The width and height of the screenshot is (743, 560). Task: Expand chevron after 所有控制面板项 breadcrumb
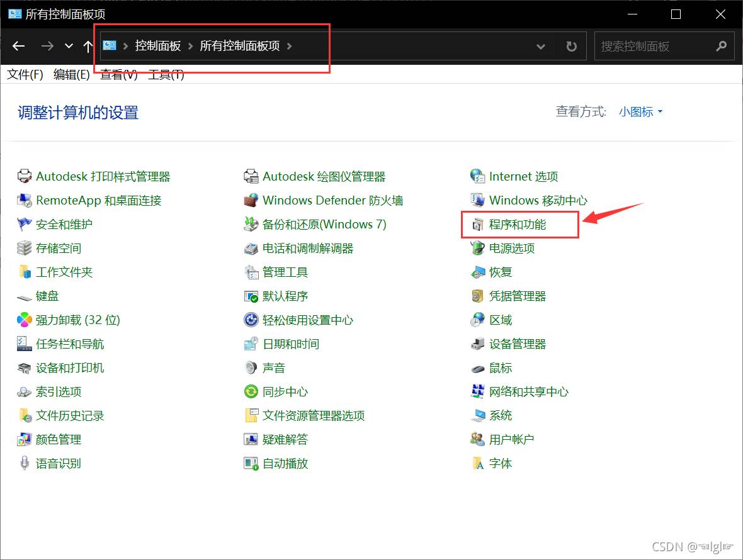(289, 46)
